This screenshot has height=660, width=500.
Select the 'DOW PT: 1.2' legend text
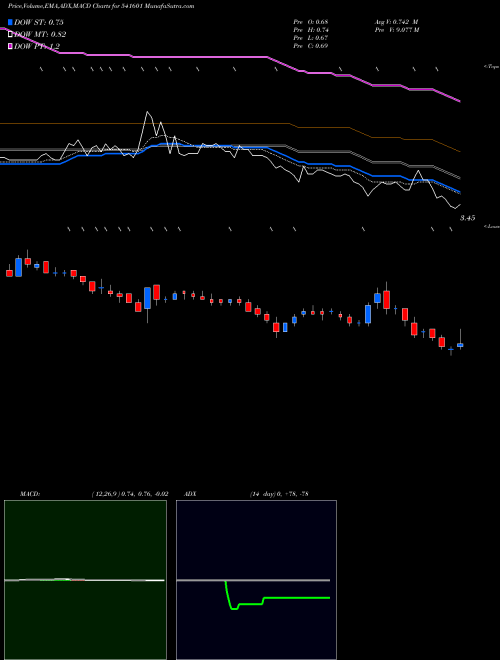[37, 46]
